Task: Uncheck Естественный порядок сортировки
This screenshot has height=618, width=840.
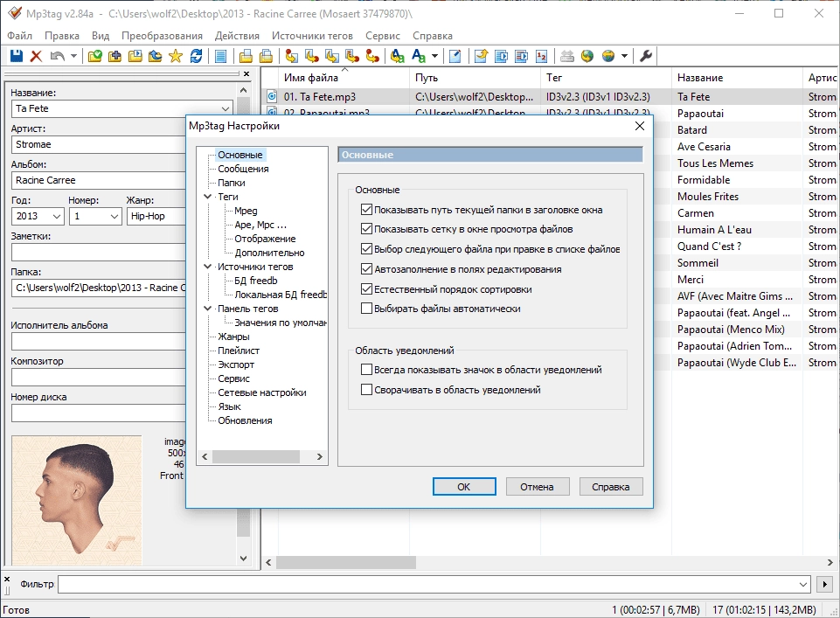Action: coord(366,289)
